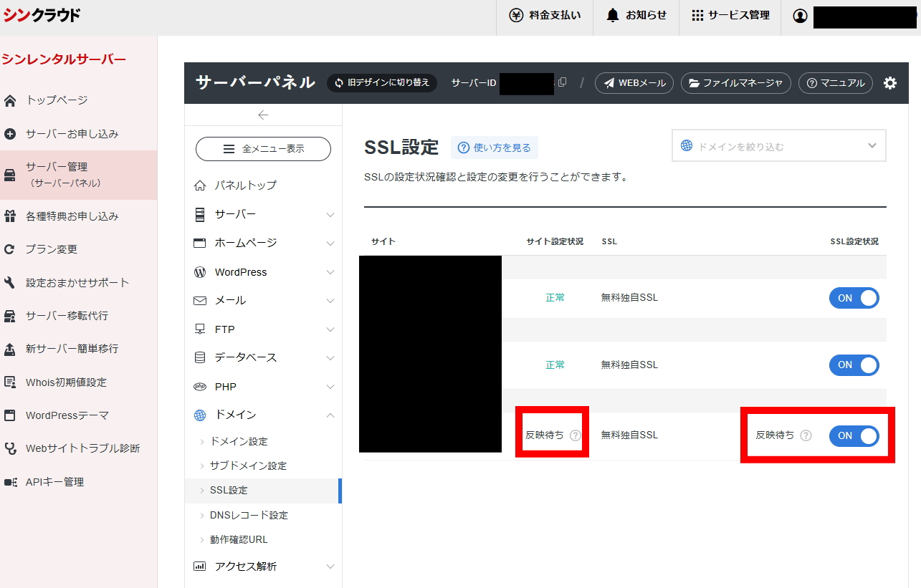This screenshot has width=921, height=588.
Task: Open 料金支払い payment page
Action: click(545, 16)
